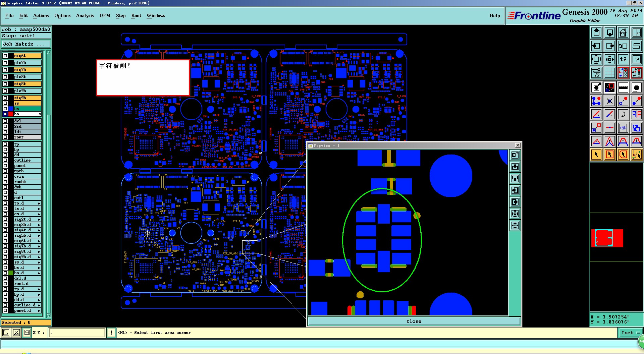Open the Inch units dropdown
This screenshot has height=354, width=644.
point(630,333)
